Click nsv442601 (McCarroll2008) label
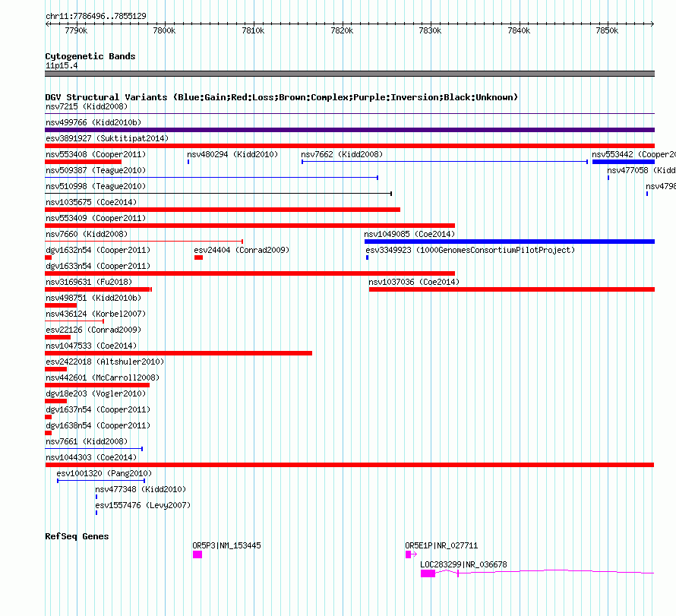 click(103, 377)
